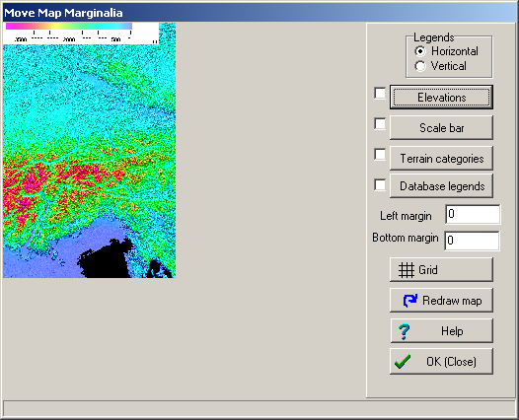The width and height of the screenshot is (519, 420).
Task: Tick the Scale bar checkbox
Action: (380, 124)
